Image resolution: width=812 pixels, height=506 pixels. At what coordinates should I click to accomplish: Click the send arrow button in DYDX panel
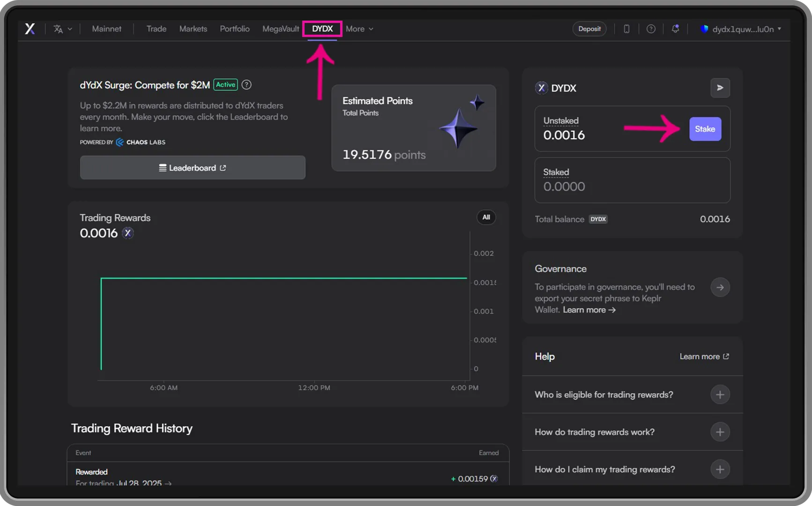[x=720, y=88]
